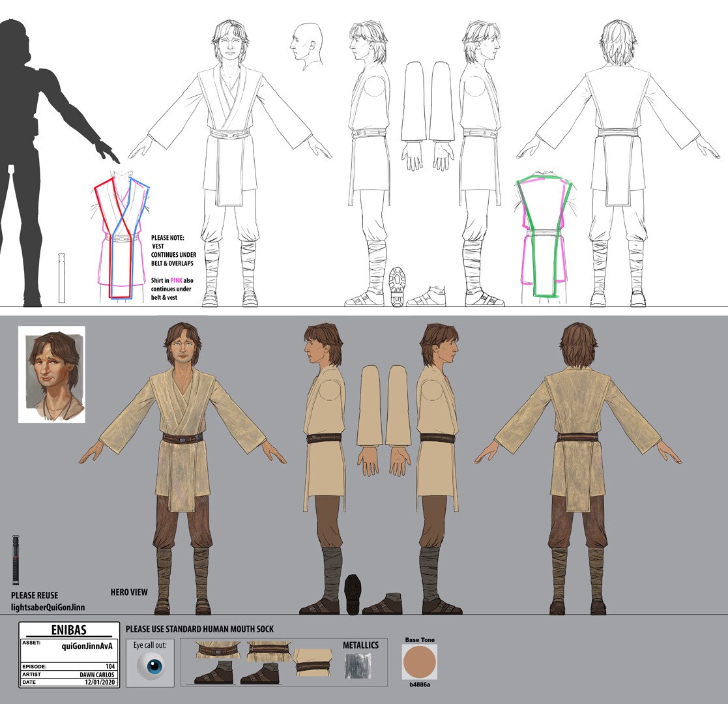
Task: Click the first shoe detail thumbnail in callouts
Action: [x=213, y=672]
